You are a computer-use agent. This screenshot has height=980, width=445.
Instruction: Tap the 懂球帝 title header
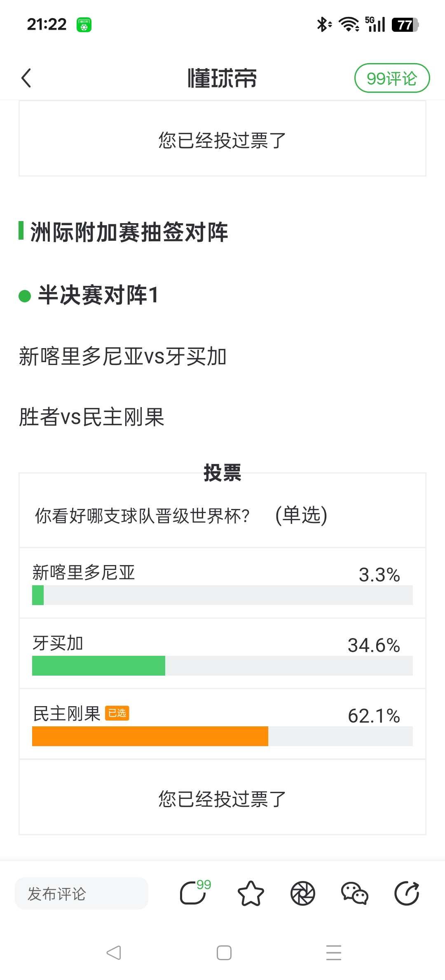click(222, 78)
